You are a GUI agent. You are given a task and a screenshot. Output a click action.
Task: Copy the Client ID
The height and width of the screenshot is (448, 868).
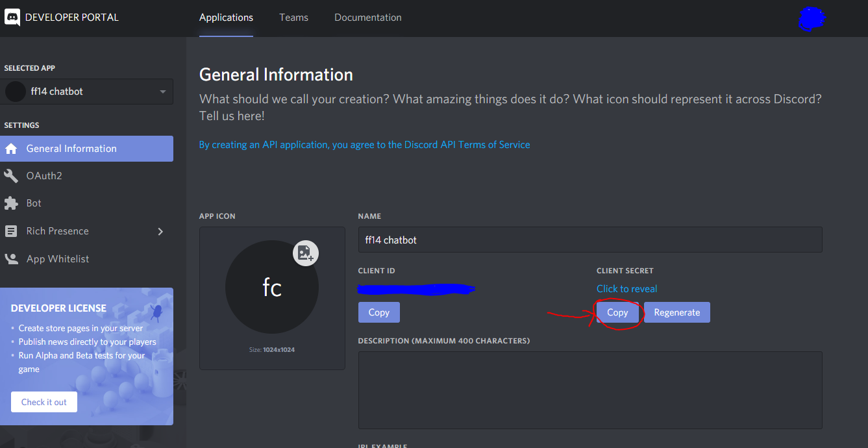pos(378,312)
